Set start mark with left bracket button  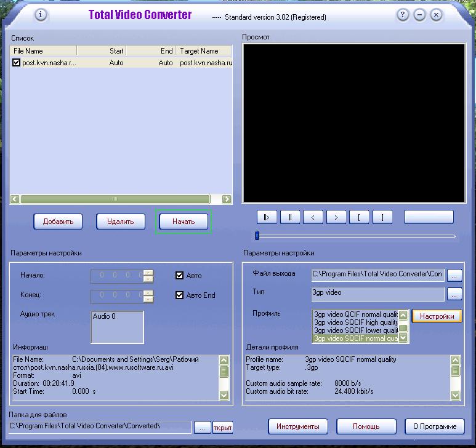click(x=359, y=217)
